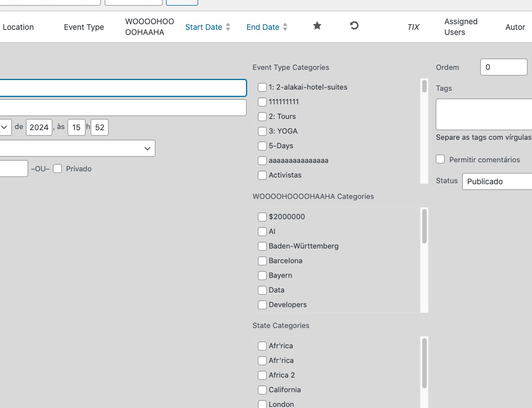
Task: Click the Tags text area
Action: click(x=484, y=114)
